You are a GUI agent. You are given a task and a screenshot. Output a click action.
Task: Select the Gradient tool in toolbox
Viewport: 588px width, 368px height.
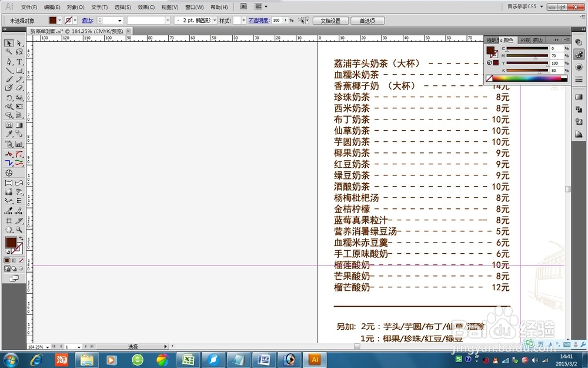[x=19, y=125]
